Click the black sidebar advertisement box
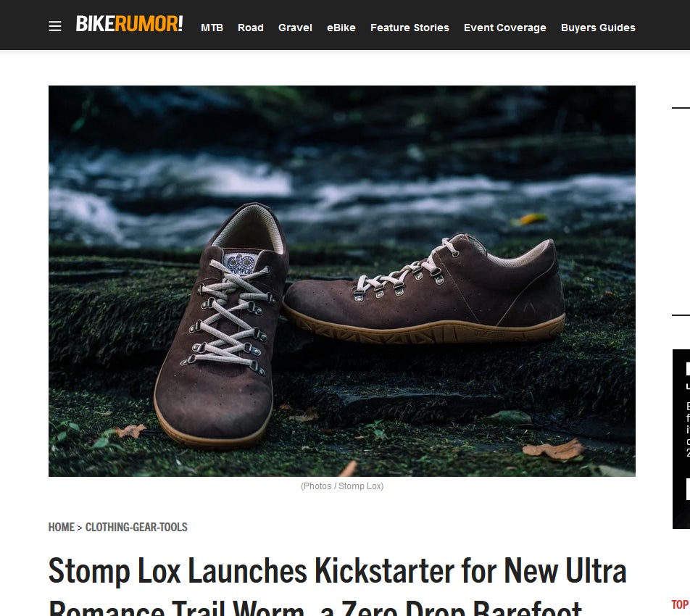 tap(681, 439)
